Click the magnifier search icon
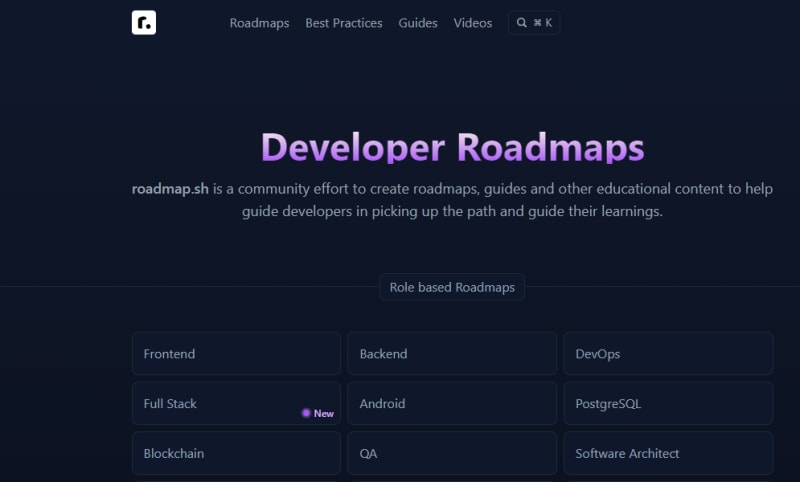The height and width of the screenshot is (482, 800). click(x=521, y=23)
